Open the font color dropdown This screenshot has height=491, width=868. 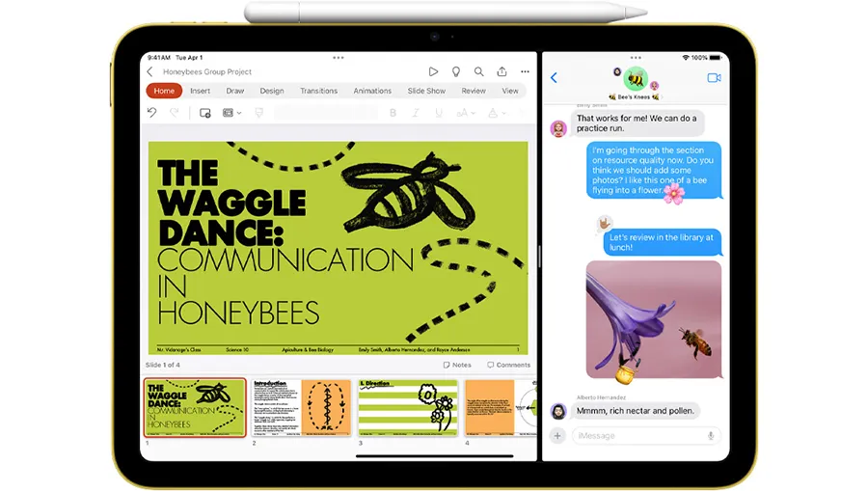click(x=496, y=113)
